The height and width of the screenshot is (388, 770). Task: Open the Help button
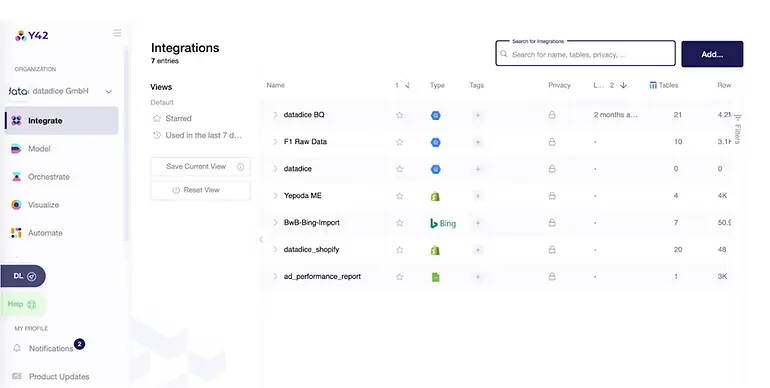(22, 304)
